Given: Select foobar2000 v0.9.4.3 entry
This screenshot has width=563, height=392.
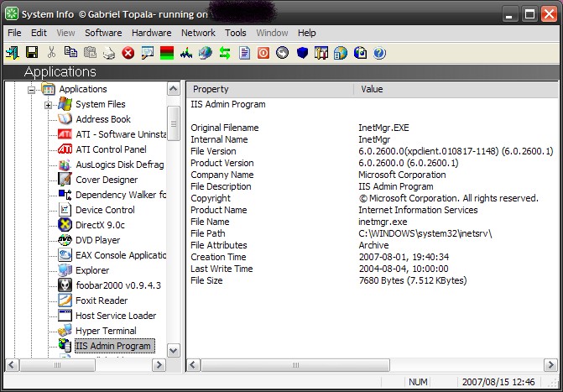Looking at the screenshot, I should pos(118,285).
